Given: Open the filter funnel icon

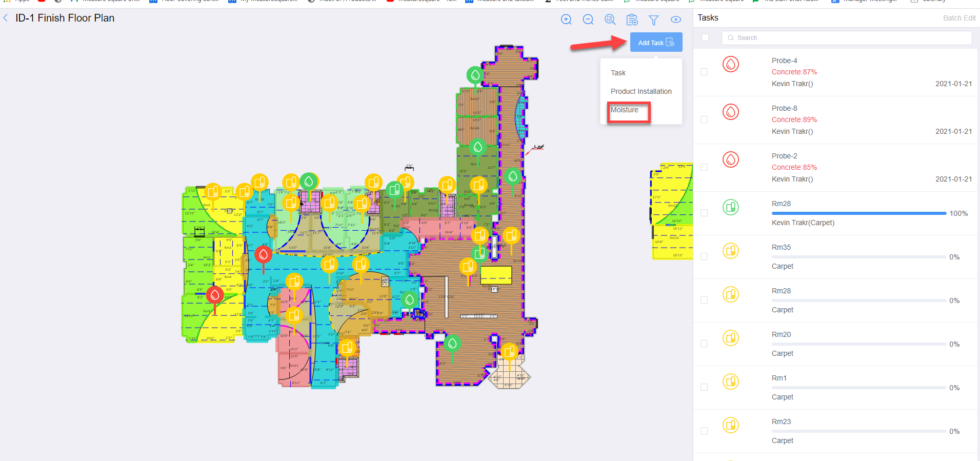Looking at the screenshot, I should tap(653, 20).
